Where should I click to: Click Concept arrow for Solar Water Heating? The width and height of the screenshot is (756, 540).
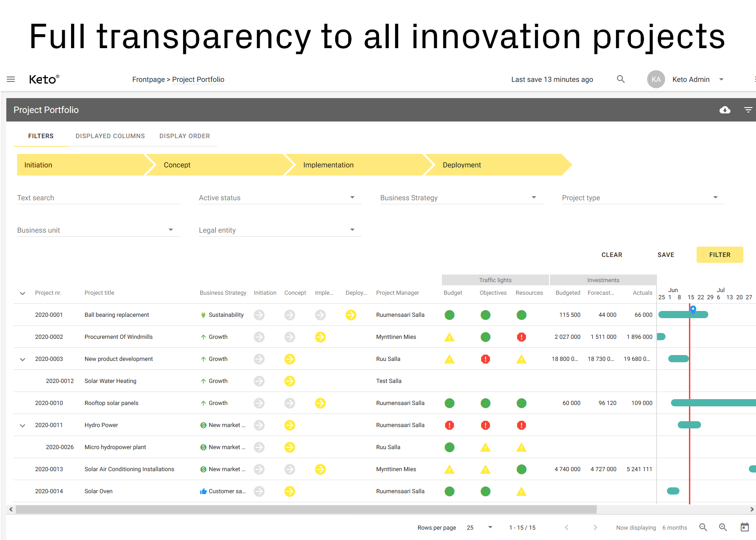pos(290,381)
